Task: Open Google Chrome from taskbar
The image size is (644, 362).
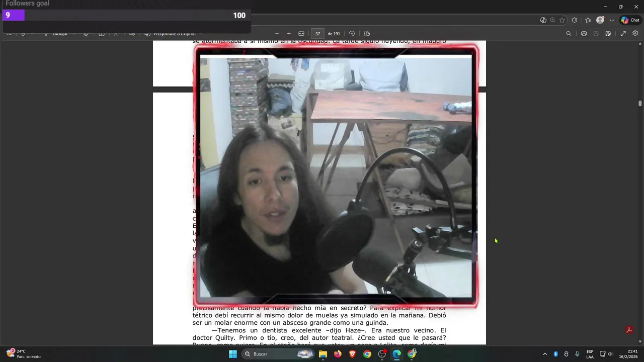Action: (367, 354)
